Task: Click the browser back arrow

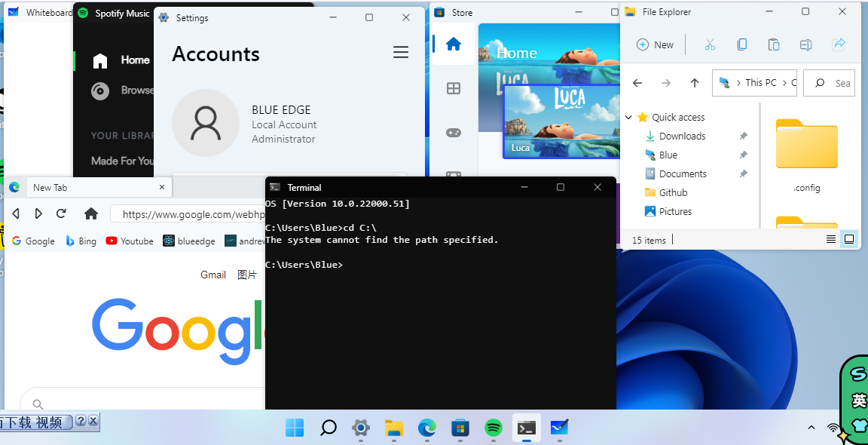Action: click(x=16, y=213)
